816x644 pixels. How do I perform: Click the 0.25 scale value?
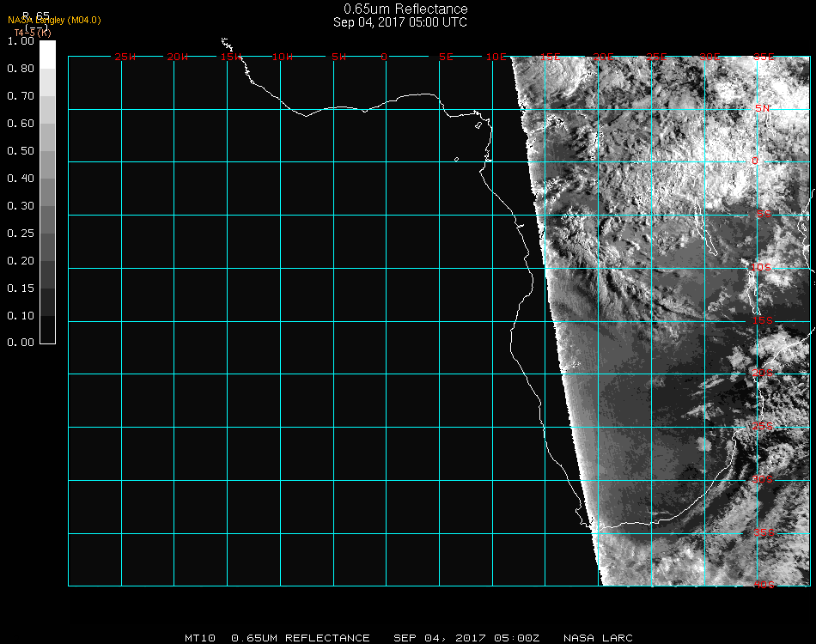tap(21, 234)
